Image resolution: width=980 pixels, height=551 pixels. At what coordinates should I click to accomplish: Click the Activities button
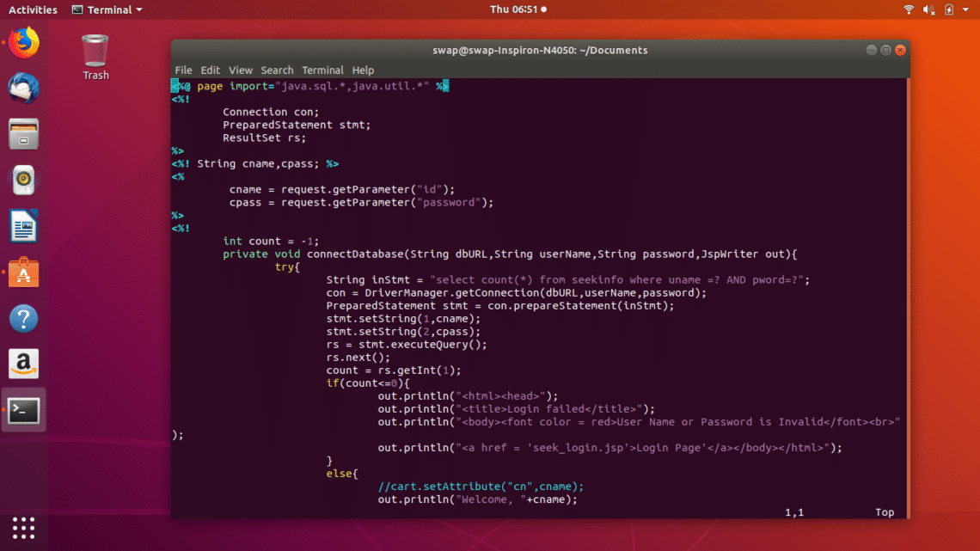tap(34, 9)
